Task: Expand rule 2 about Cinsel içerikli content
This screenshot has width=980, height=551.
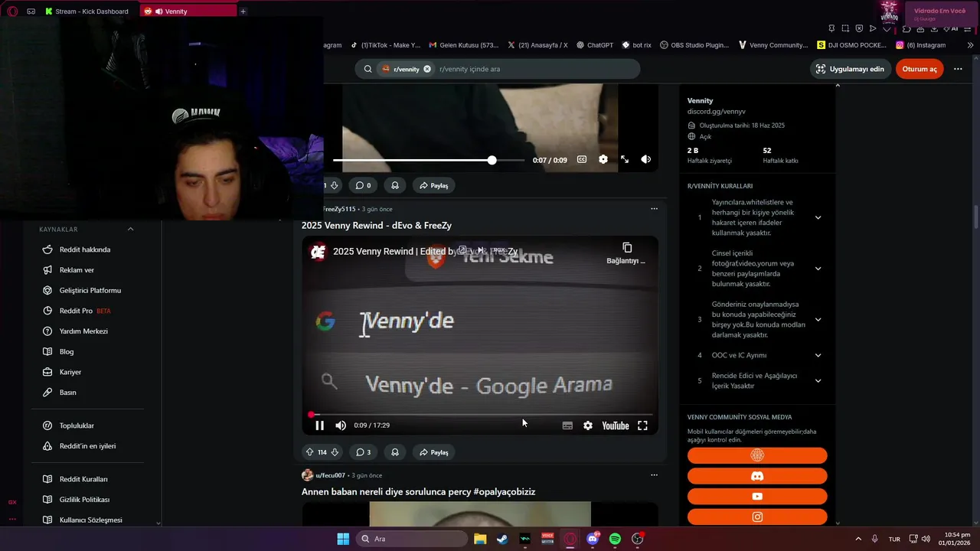Action: (818, 269)
